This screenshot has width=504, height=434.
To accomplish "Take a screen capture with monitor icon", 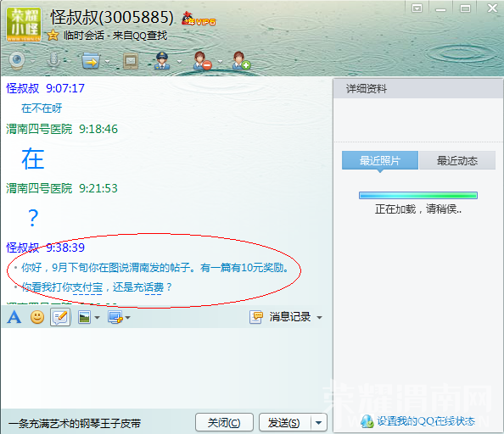I will coord(115,318).
